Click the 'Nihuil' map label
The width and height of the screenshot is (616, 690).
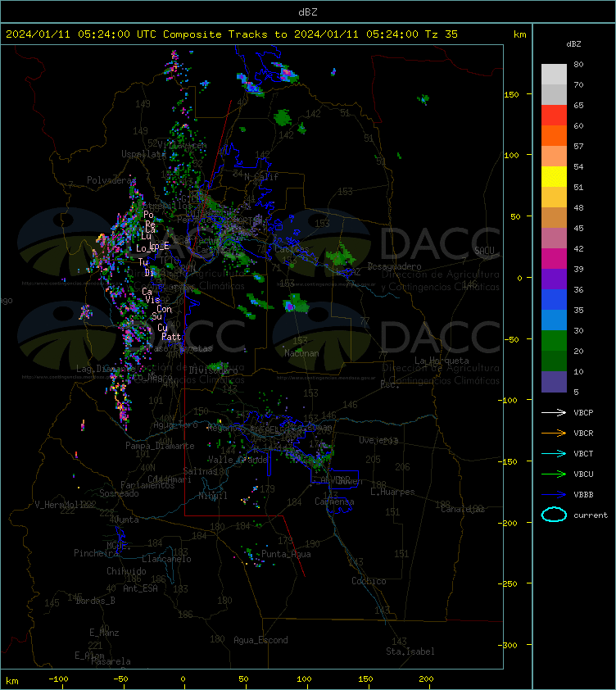pos(213,496)
